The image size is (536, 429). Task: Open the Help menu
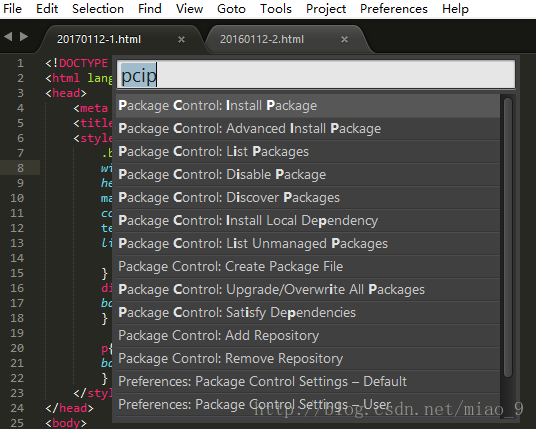(455, 9)
